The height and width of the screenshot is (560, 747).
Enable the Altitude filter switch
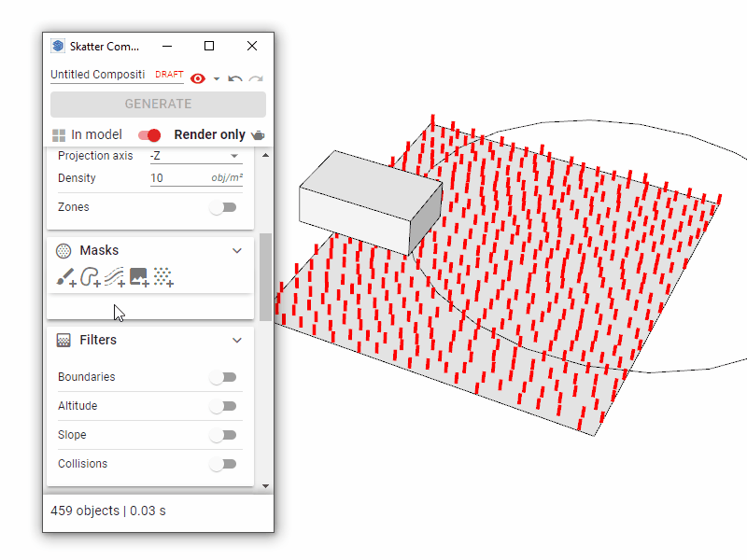223,406
